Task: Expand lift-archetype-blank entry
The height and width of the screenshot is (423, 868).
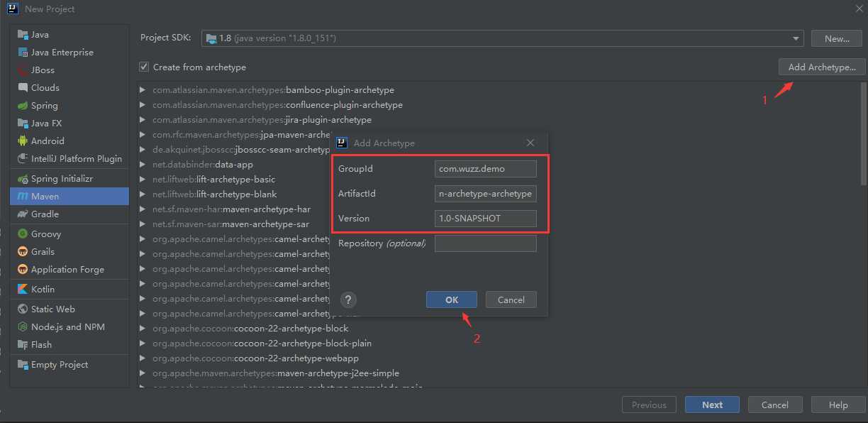Action: pyautogui.click(x=143, y=194)
